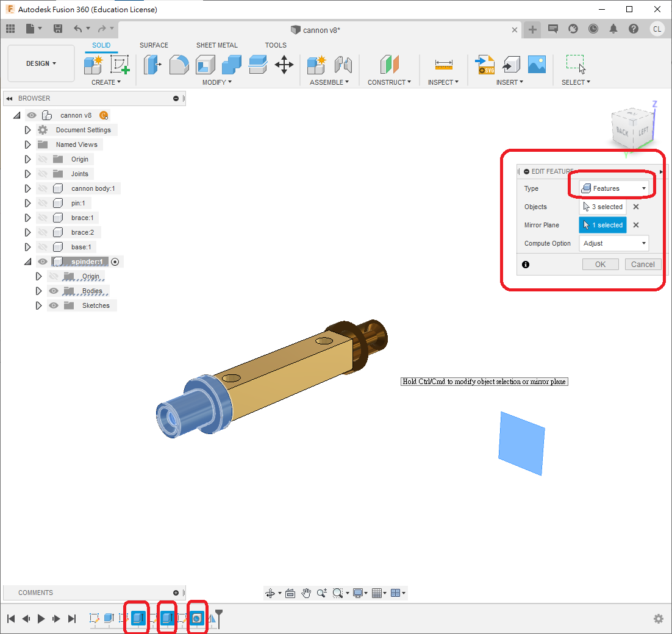Activate the spinder:1 component radio button
672x634 pixels.
click(115, 262)
